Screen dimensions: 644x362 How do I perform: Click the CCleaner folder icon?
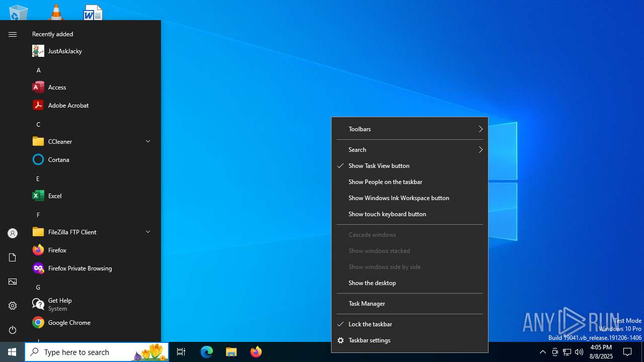(38, 141)
